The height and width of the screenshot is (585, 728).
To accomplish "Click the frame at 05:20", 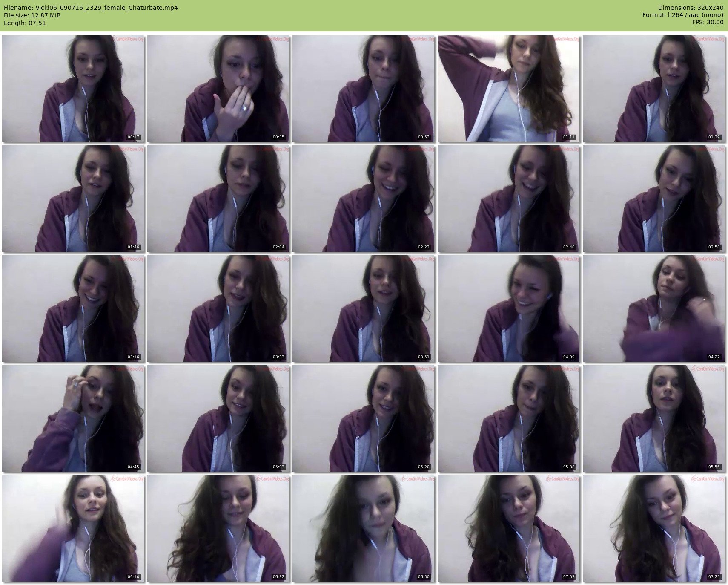I will 363,418.
